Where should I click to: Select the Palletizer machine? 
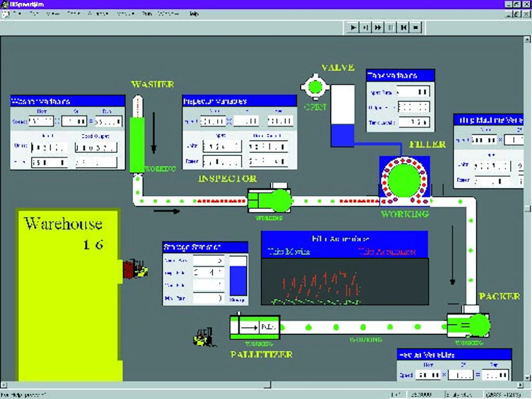pos(254,328)
